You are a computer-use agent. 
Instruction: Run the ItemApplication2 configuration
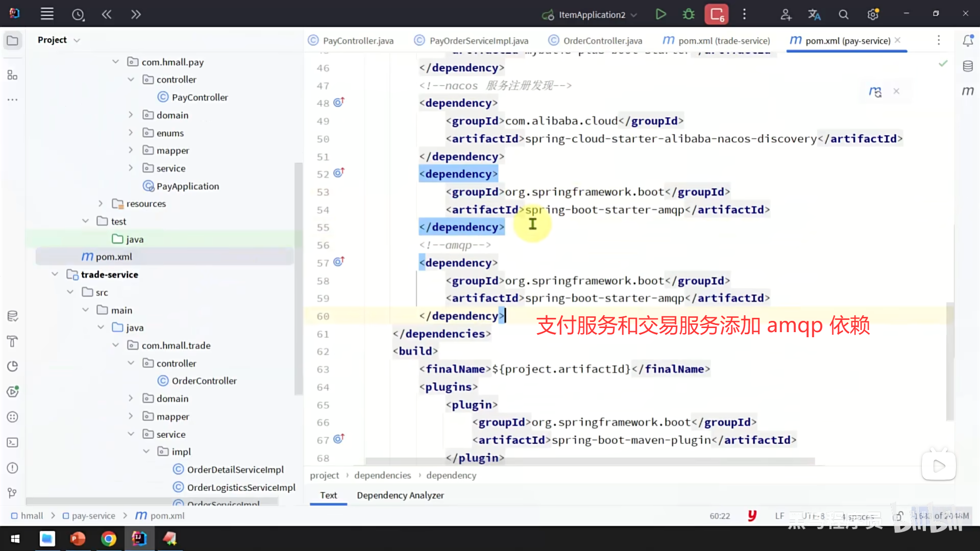(660, 14)
